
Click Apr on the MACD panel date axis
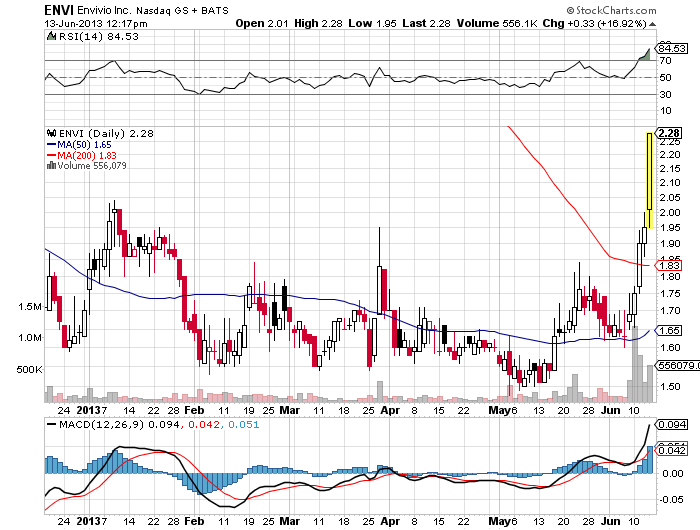pos(390,521)
